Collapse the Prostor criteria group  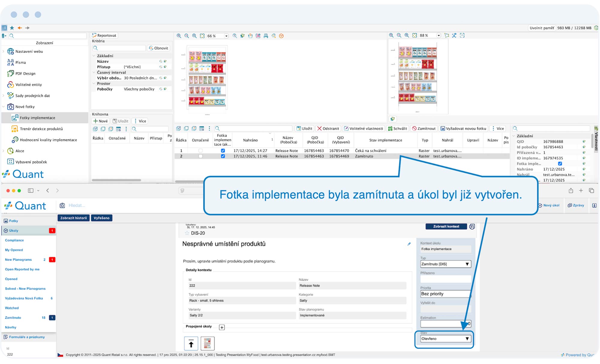(94, 84)
